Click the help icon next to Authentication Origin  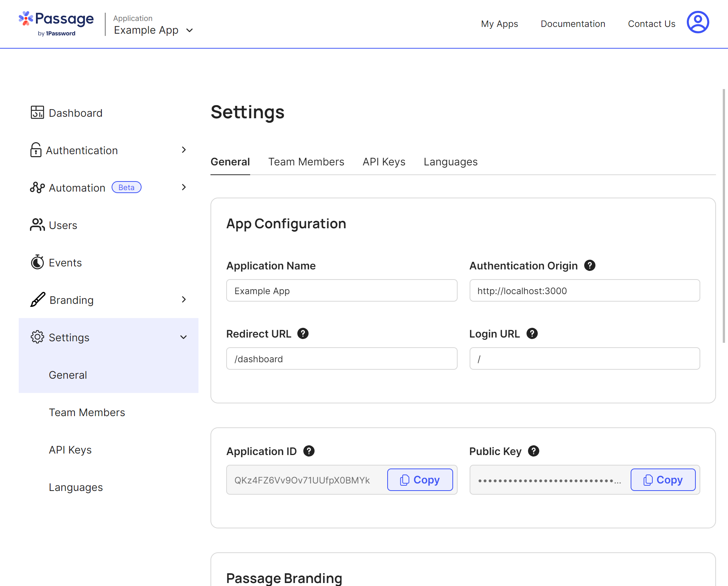[590, 265]
